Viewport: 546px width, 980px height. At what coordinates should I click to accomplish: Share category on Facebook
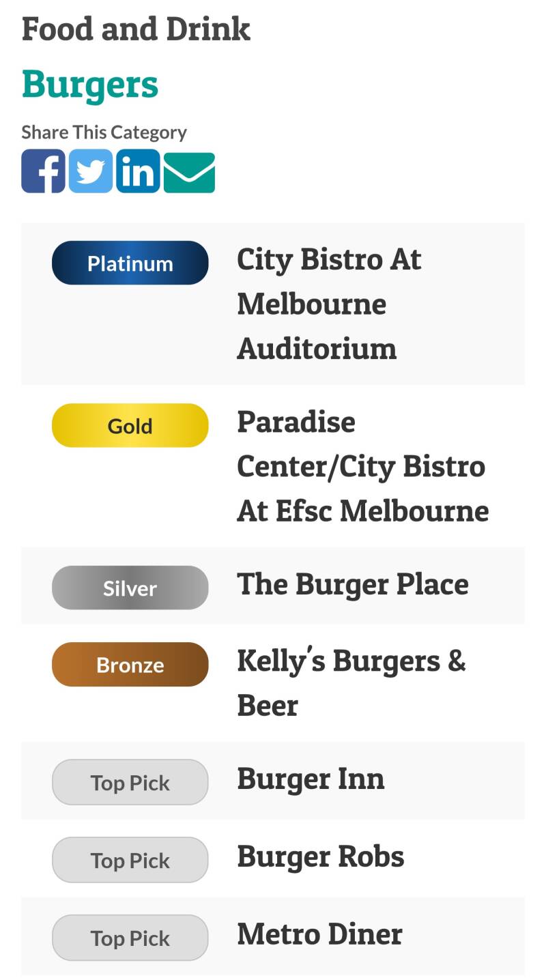(x=43, y=171)
